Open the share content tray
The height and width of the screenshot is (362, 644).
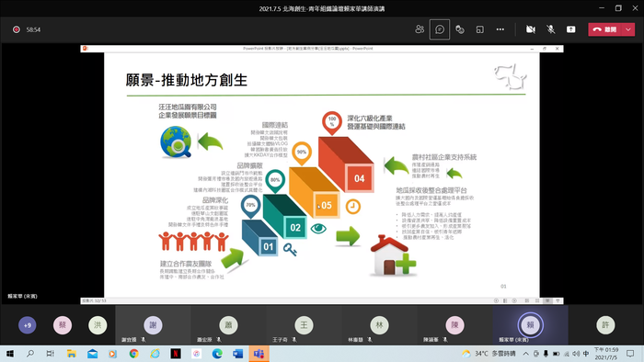click(x=571, y=29)
